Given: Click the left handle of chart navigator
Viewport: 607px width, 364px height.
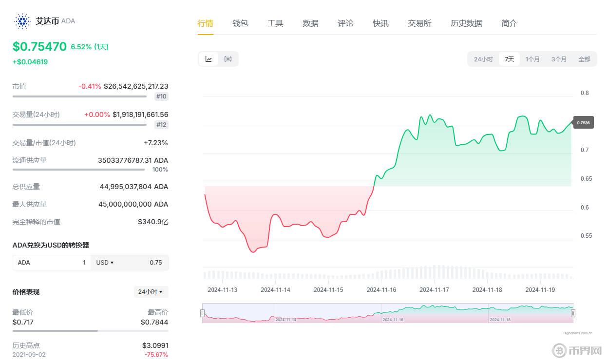Looking at the screenshot, I should point(202,313).
